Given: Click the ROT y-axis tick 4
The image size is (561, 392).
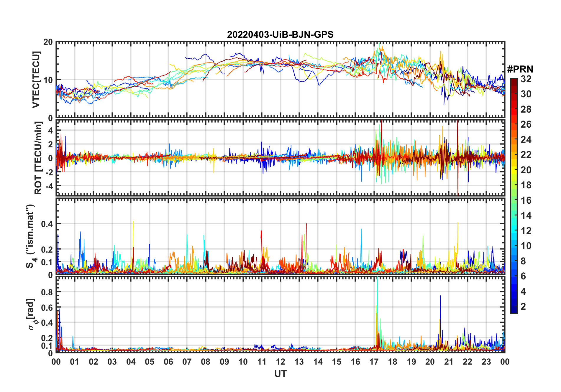Looking at the screenshot, I should [x=51, y=130].
